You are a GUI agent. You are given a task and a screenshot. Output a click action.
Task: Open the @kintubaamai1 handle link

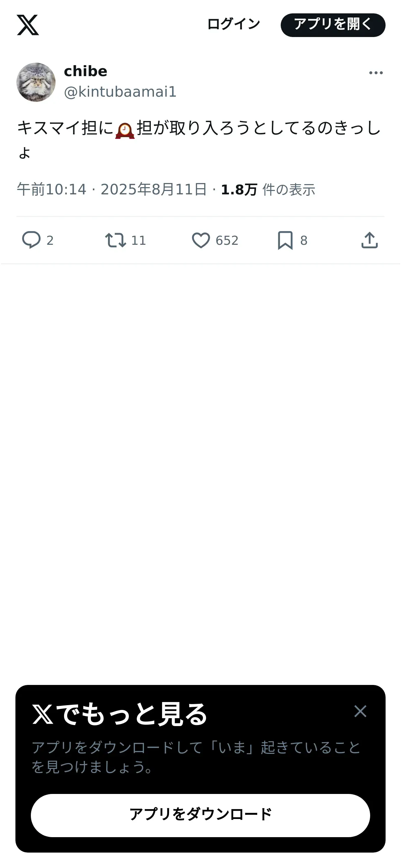pyautogui.click(x=120, y=92)
